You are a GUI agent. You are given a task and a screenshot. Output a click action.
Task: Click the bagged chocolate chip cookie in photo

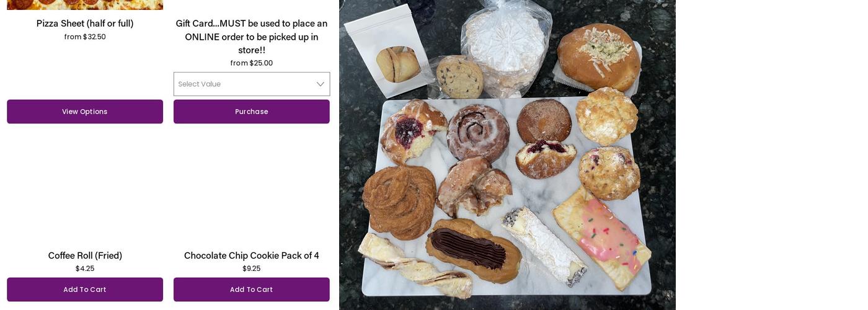[x=459, y=77]
